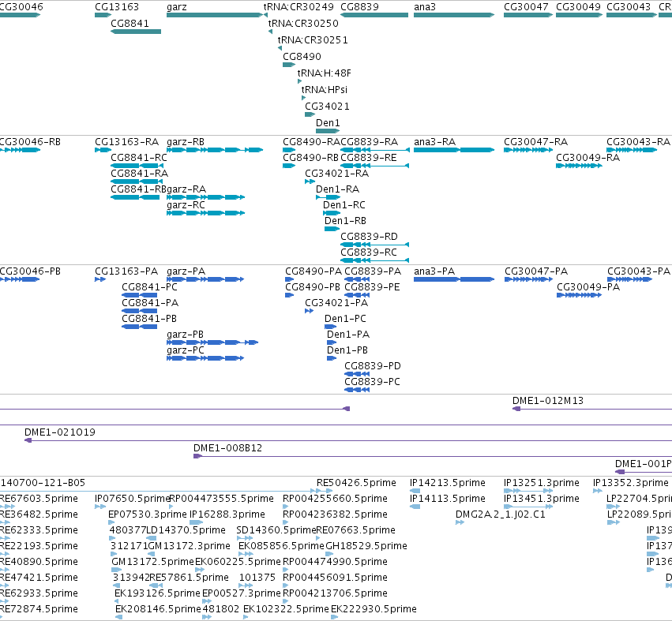Click the Den1-PC protein label

point(345,319)
